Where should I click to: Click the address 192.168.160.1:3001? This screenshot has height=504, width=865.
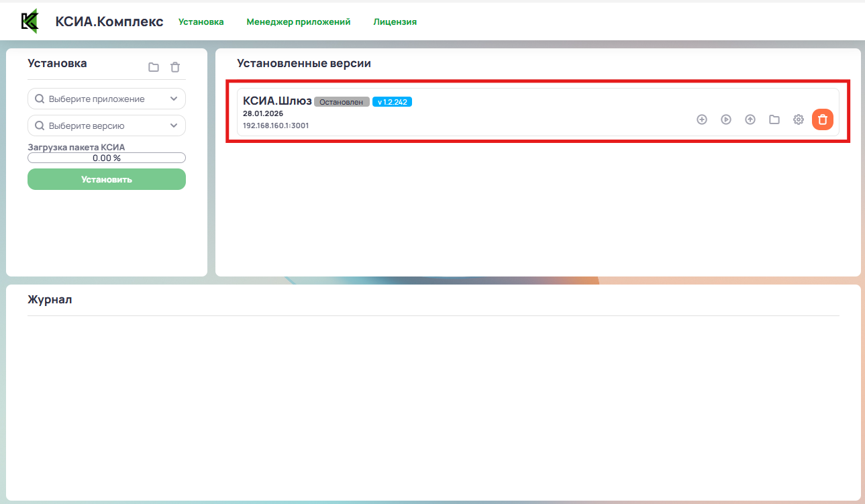coord(276,125)
